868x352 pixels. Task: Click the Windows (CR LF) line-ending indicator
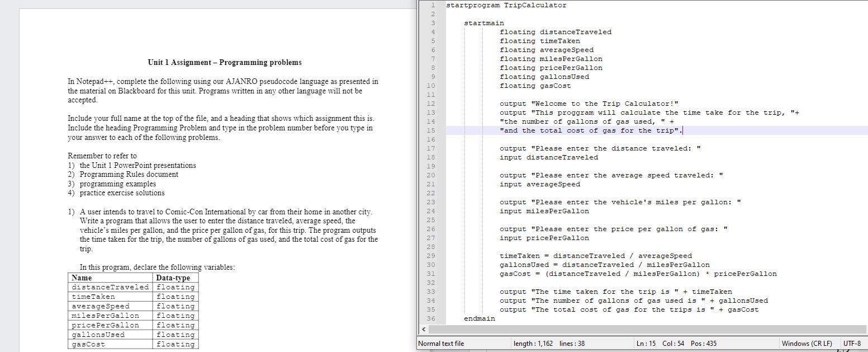807,343
